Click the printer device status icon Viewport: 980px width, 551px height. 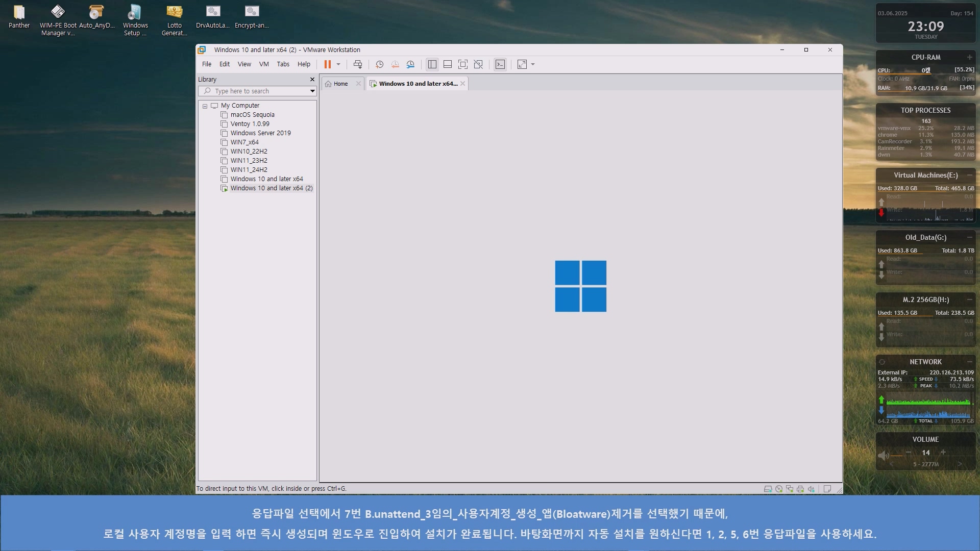click(800, 489)
